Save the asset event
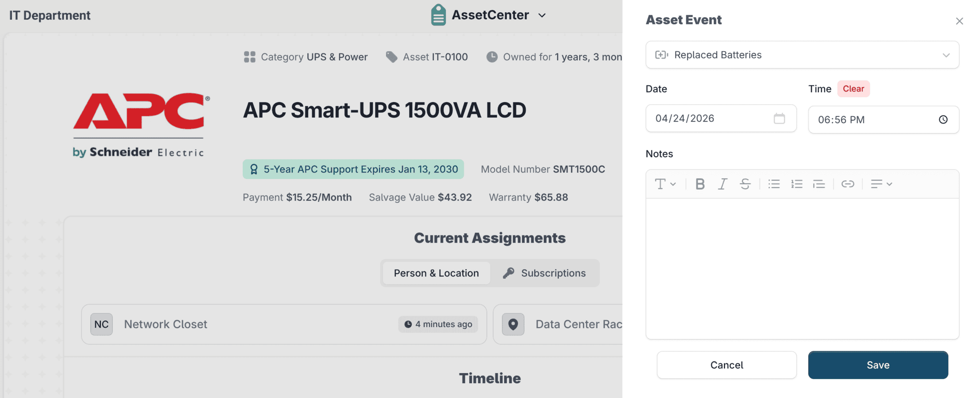The image size is (980, 398). tap(878, 365)
